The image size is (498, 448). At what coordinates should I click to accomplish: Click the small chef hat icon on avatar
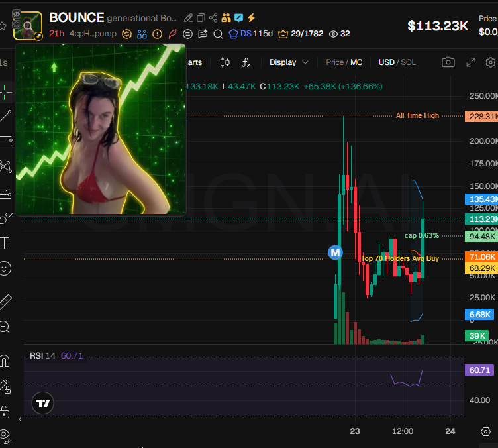[17, 24]
